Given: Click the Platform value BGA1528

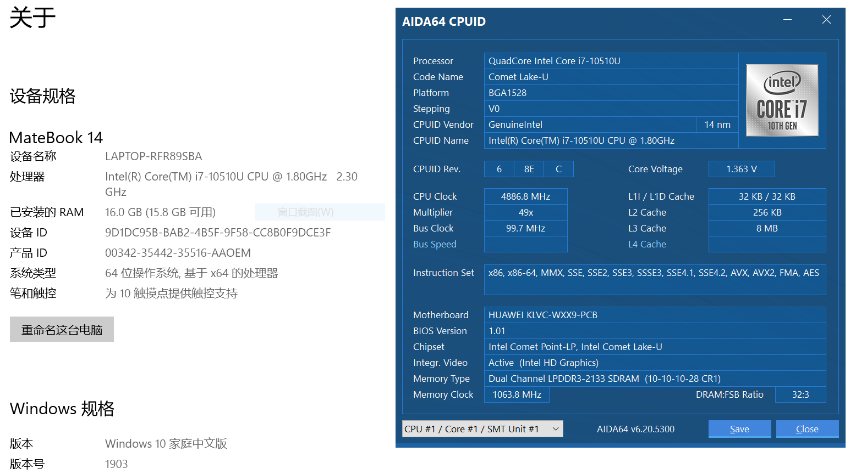Looking at the screenshot, I should 610,93.
